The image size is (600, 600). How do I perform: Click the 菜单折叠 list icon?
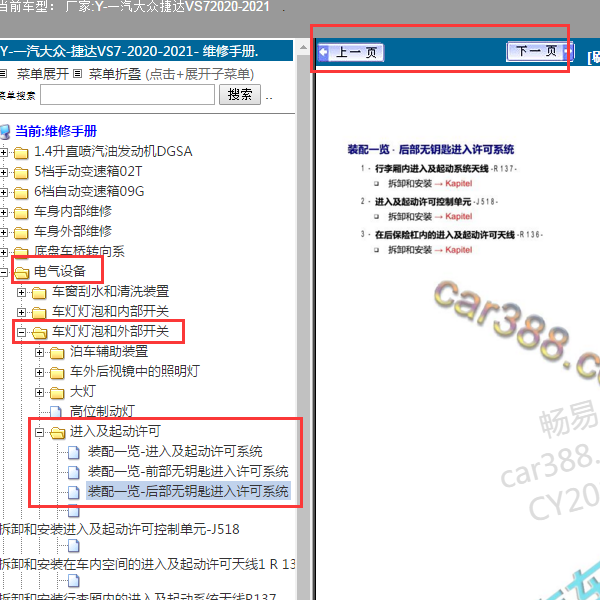pyautogui.click(x=78, y=73)
